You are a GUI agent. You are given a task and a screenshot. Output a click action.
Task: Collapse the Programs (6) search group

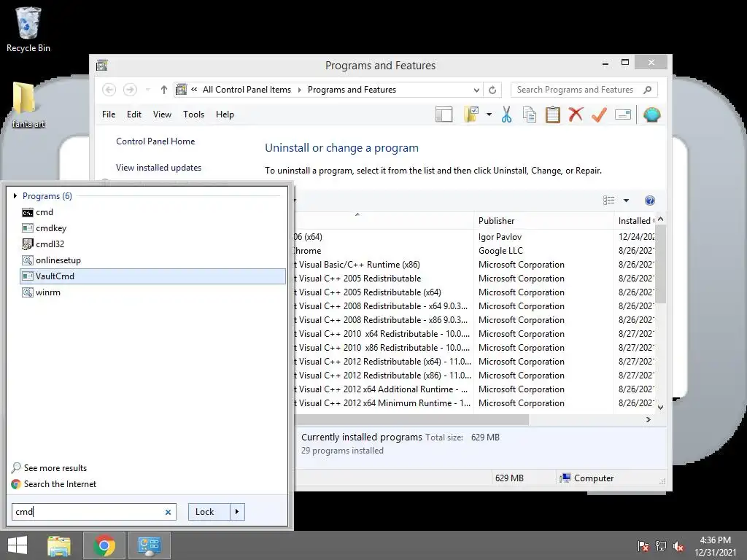click(15, 195)
